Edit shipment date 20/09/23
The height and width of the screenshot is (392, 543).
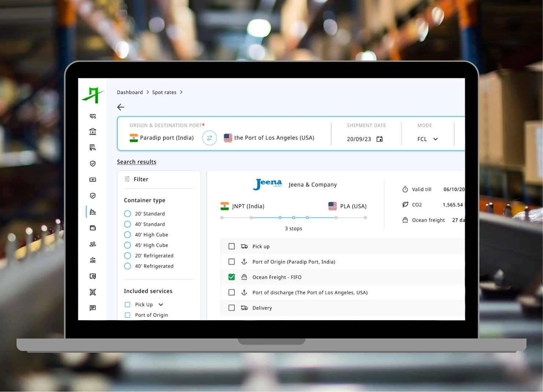coord(359,139)
